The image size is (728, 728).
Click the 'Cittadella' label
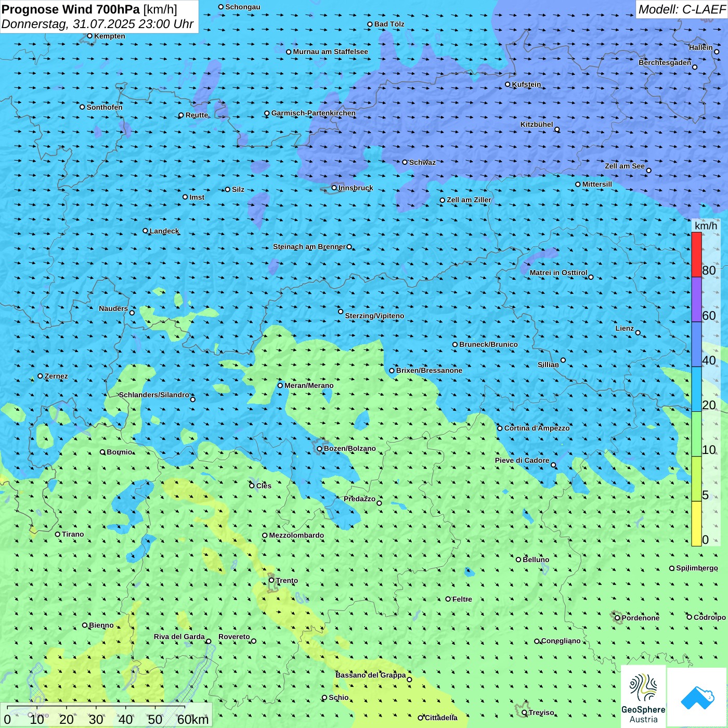(x=441, y=718)
